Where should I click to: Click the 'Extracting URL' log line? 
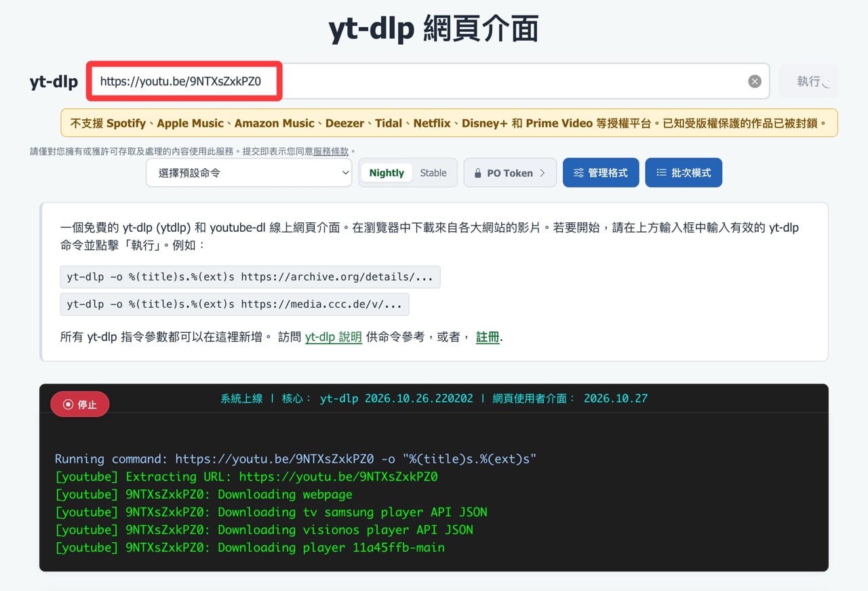click(246, 476)
